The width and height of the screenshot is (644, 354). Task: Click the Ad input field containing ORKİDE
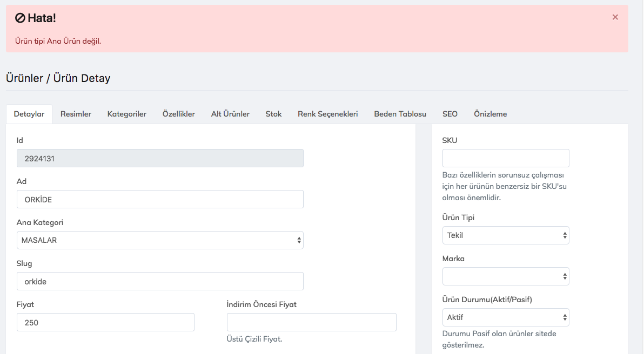click(160, 199)
